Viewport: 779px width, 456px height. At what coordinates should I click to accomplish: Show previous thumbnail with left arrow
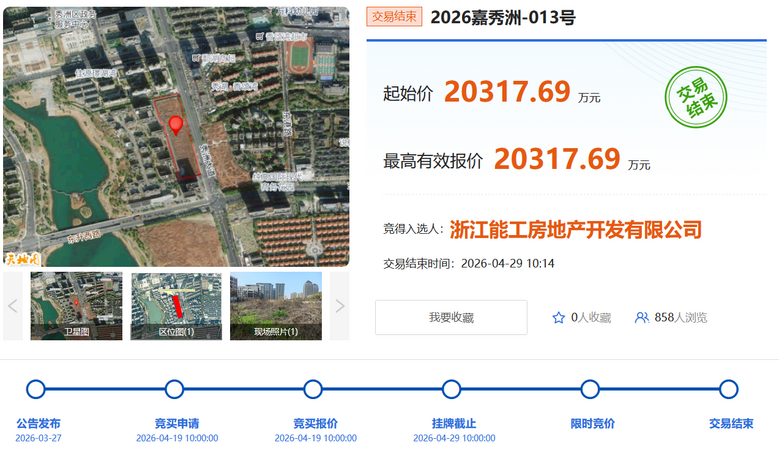click(x=13, y=306)
